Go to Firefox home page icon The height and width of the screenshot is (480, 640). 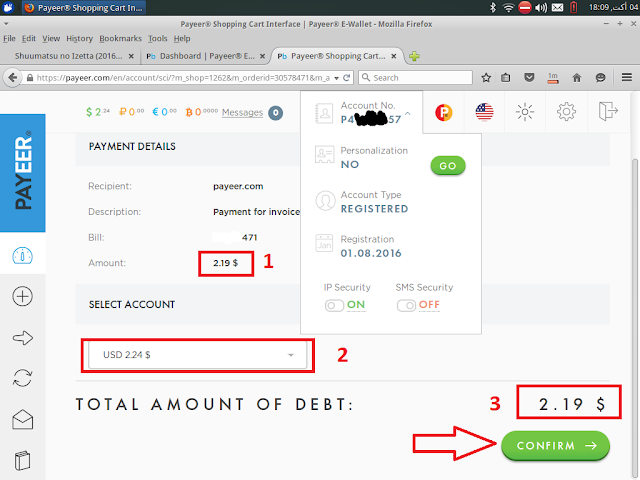[x=577, y=78]
